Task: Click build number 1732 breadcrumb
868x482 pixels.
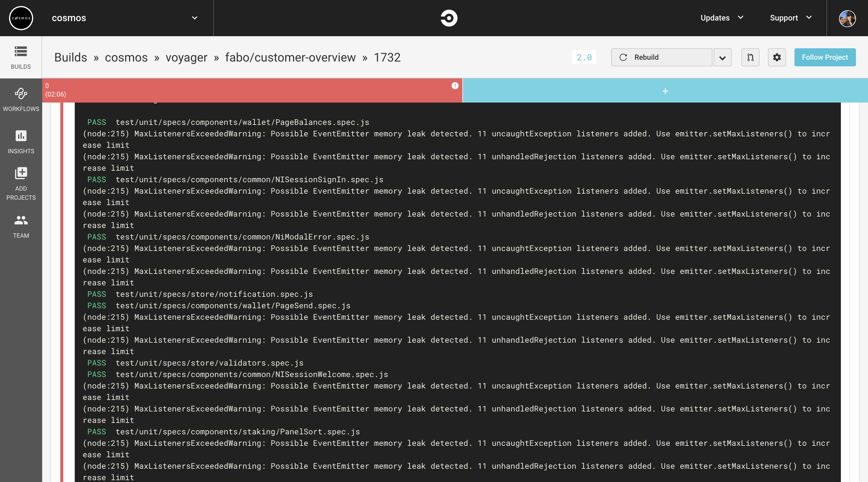Action: (x=387, y=57)
